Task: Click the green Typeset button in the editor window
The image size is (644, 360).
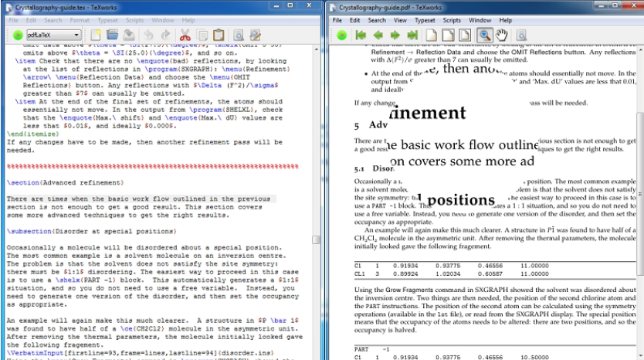Action: coord(18,36)
